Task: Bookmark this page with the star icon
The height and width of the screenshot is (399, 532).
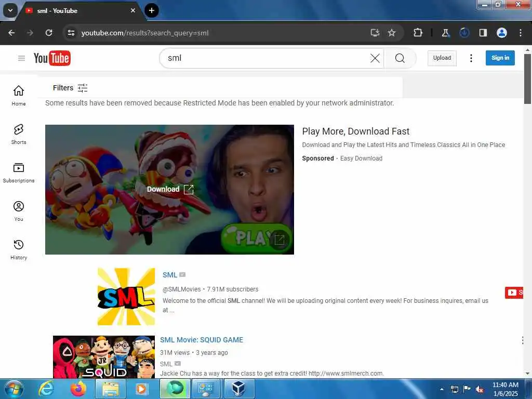Action: [x=392, y=33]
